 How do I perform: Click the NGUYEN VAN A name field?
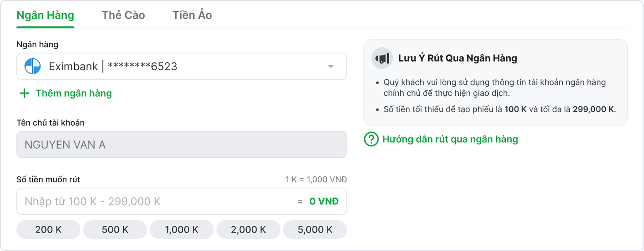pyautogui.click(x=181, y=145)
